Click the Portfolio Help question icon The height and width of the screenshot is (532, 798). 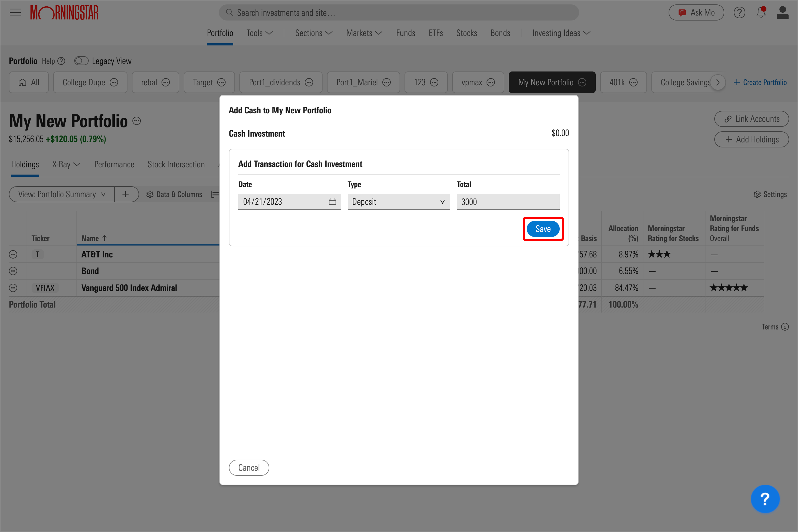pyautogui.click(x=62, y=61)
